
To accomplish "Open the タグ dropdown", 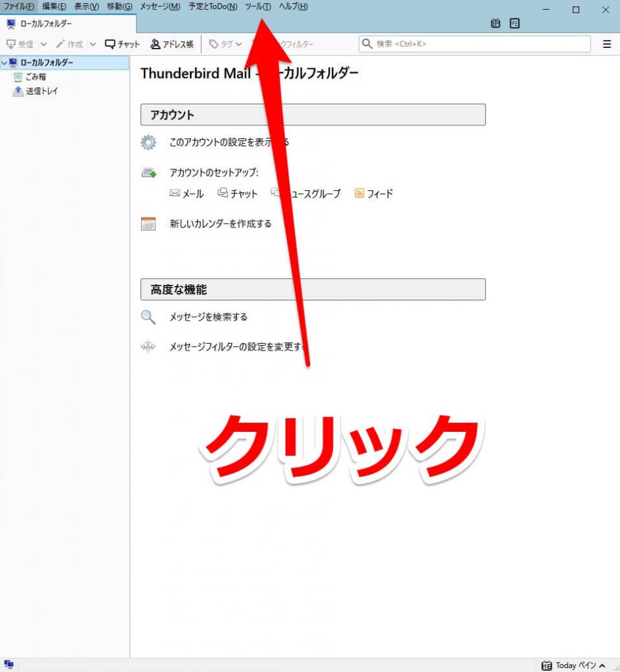I will [x=225, y=44].
